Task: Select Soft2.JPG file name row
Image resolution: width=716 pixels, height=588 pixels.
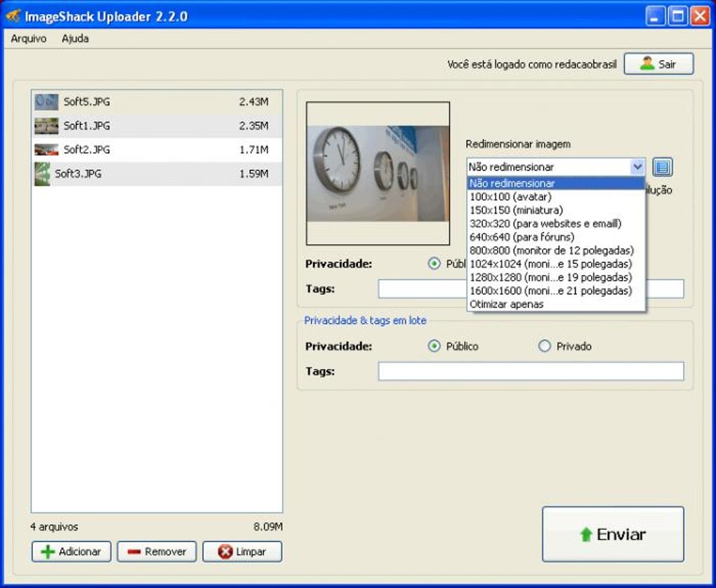Action: pos(157,149)
